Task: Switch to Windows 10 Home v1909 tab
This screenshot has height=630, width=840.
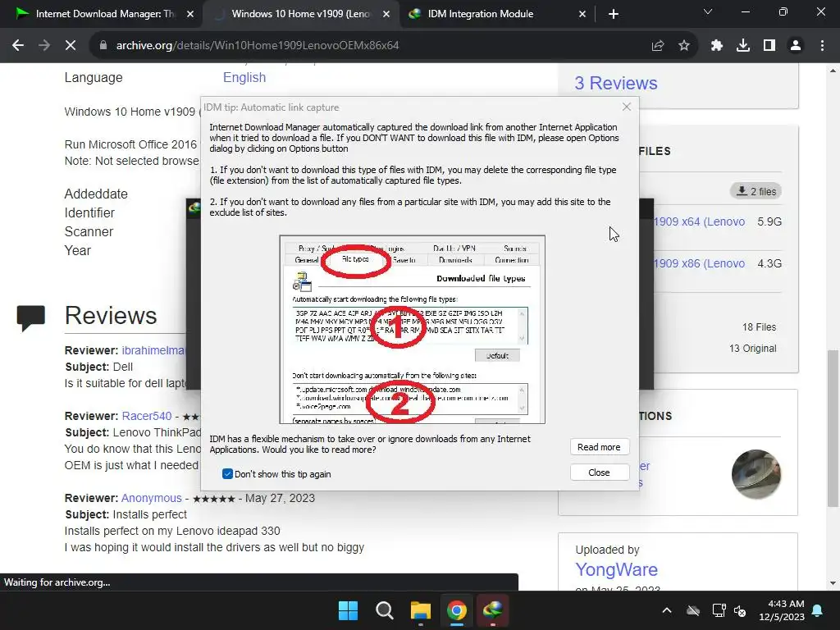Action: (300, 14)
